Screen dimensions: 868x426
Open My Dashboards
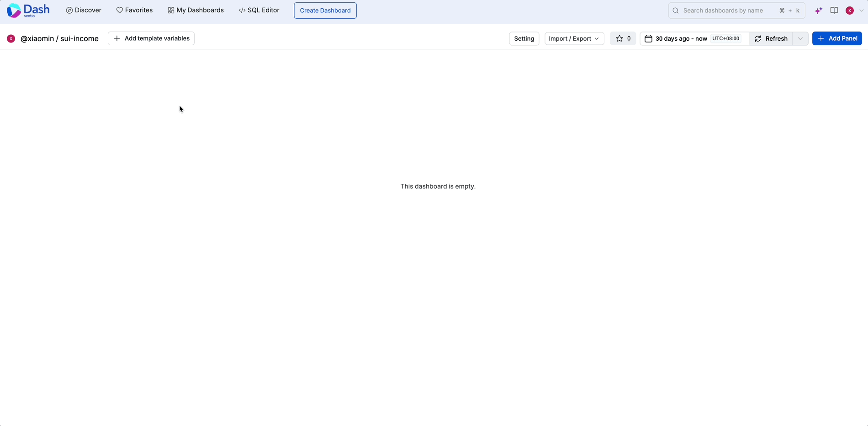click(196, 10)
